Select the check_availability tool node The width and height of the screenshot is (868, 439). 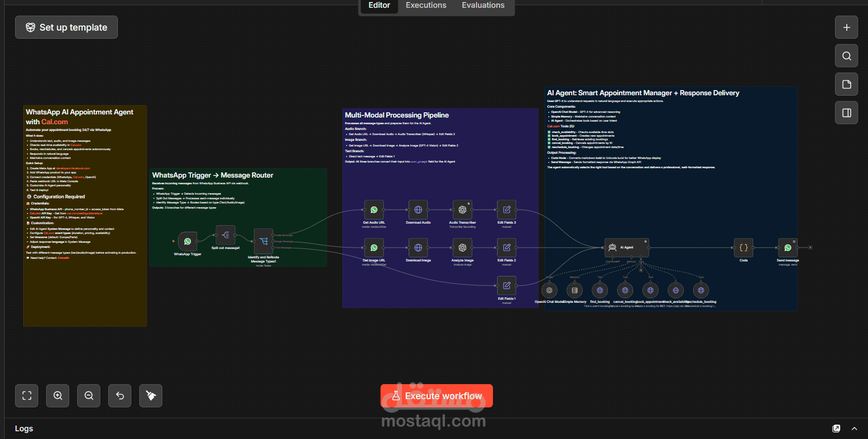coord(676,290)
